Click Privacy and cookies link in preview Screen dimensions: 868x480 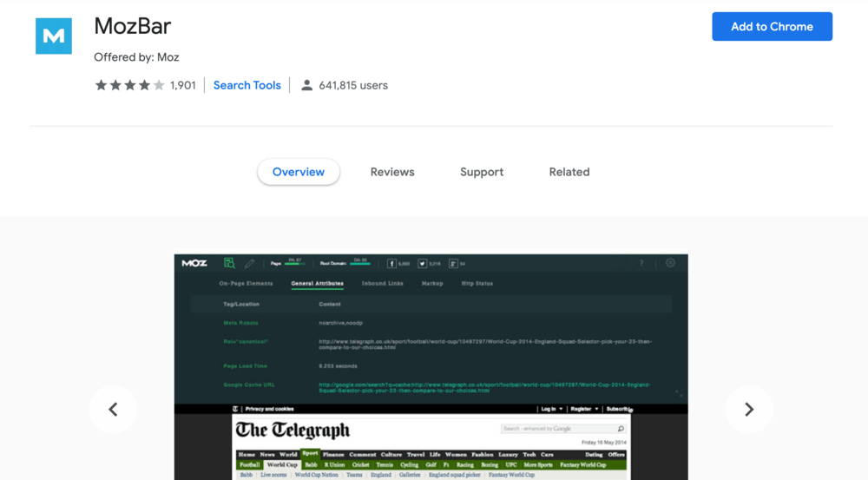pyautogui.click(x=270, y=409)
